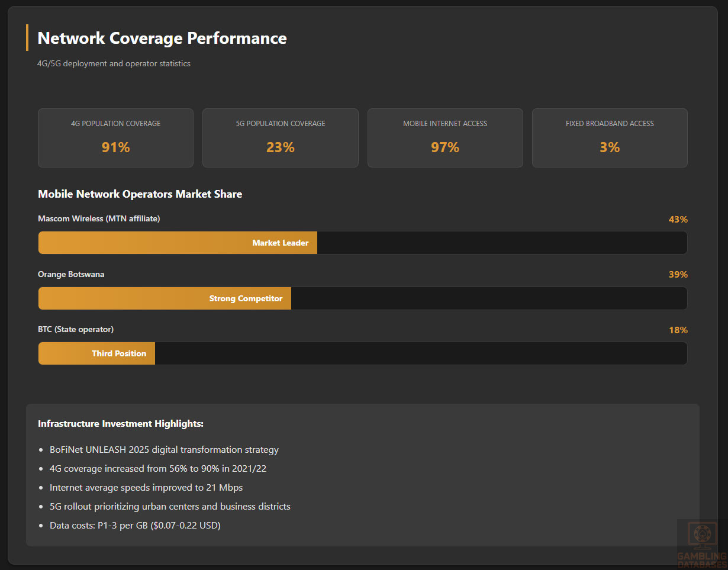Click the Data costs per GB bullet
The image size is (728, 570).
pyautogui.click(x=135, y=526)
